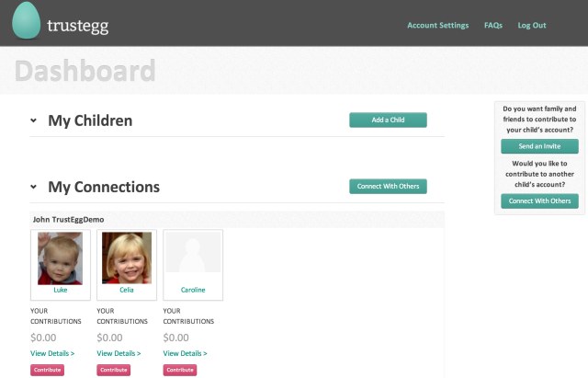Contribute to Celia's account
Screen dimensions: 588x378
[x=113, y=370]
